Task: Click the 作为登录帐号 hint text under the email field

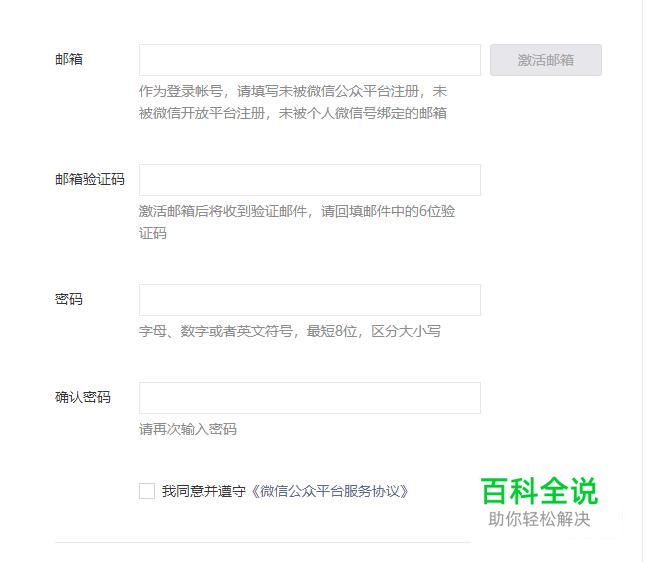Action: pos(293,91)
